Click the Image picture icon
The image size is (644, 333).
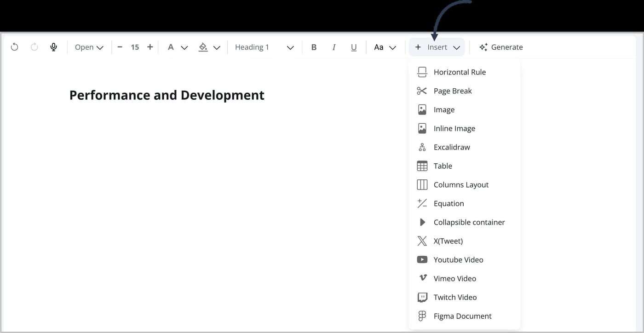[422, 109]
